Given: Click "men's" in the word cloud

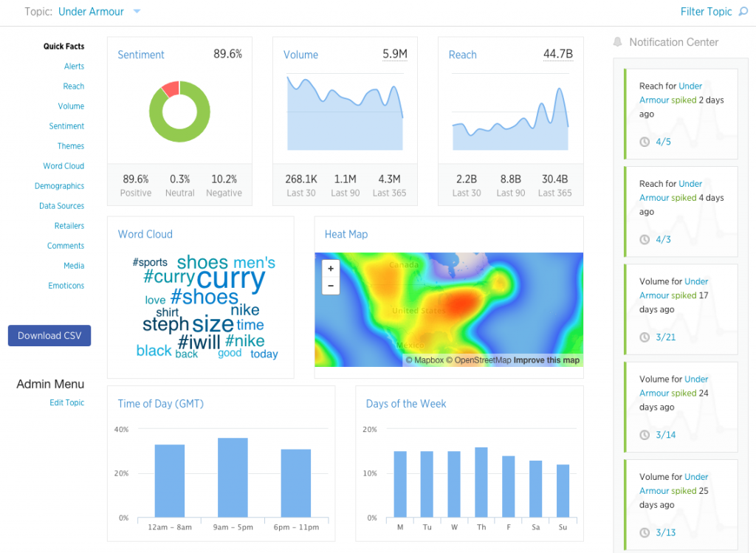Looking at the screenshot, I should 254,263.
